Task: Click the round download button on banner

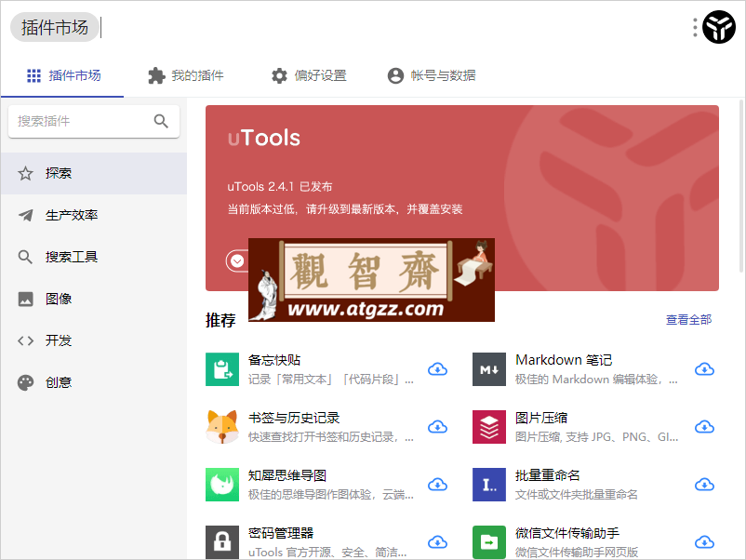Action: click(237, 260)
